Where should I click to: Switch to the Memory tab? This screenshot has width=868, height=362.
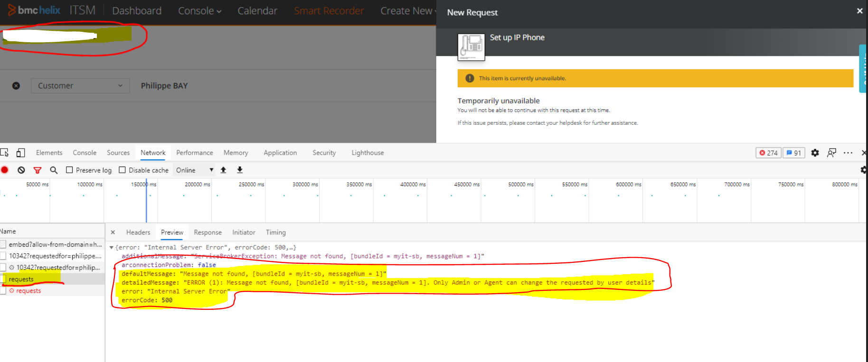(x=236, y=153)
